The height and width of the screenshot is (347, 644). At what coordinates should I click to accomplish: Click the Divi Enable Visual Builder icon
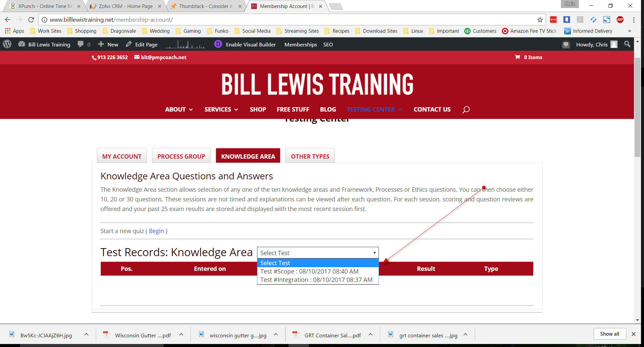(218, 44)
